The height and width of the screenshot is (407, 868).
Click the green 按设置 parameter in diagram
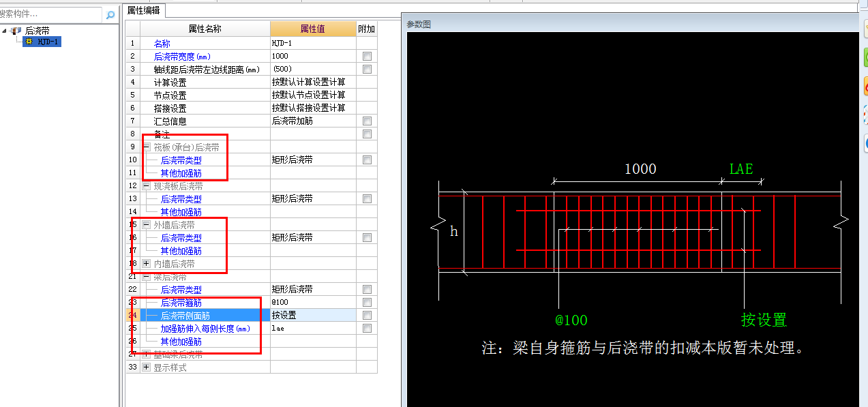point(764,320)
